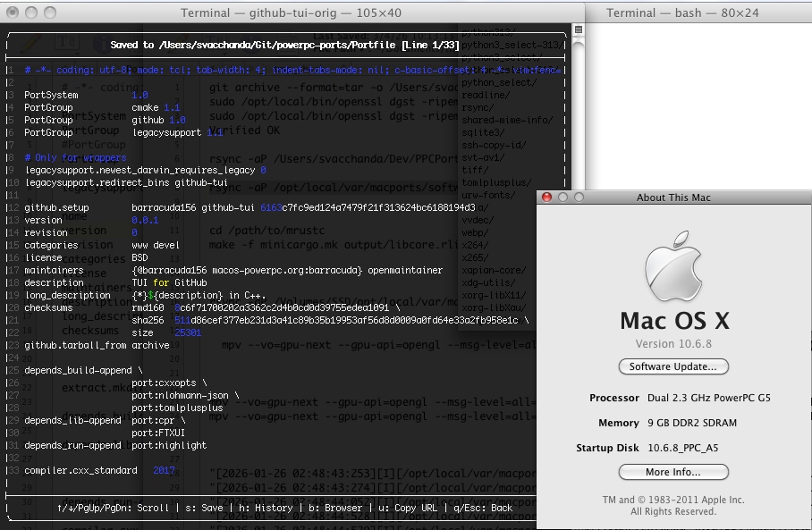The width and height of the screenshot is (812, 530).
Task: Click the Version 10.6.8 label
Action: [x=673, y=344]
